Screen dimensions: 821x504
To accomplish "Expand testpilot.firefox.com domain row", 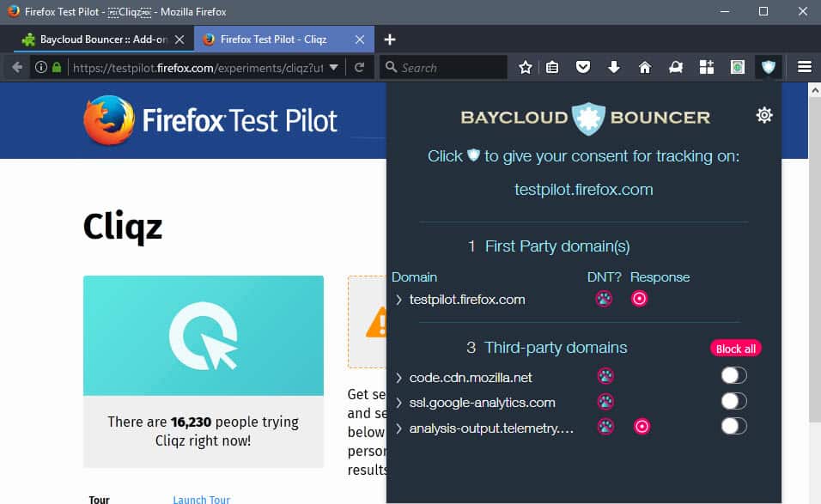I will coord(399,300).
